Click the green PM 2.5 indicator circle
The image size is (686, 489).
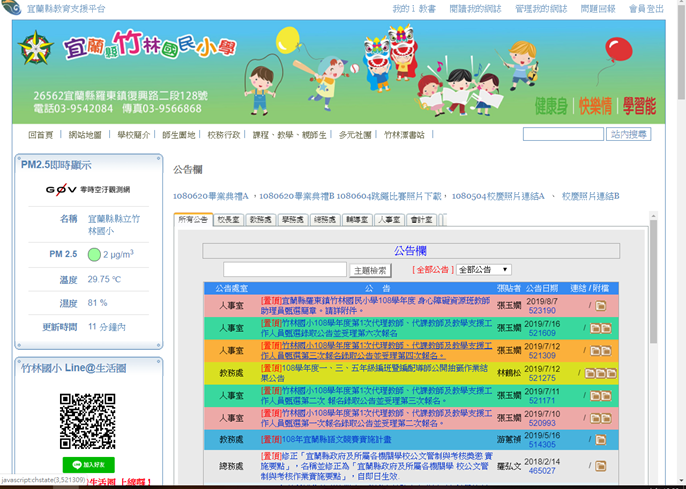(94, 255)
